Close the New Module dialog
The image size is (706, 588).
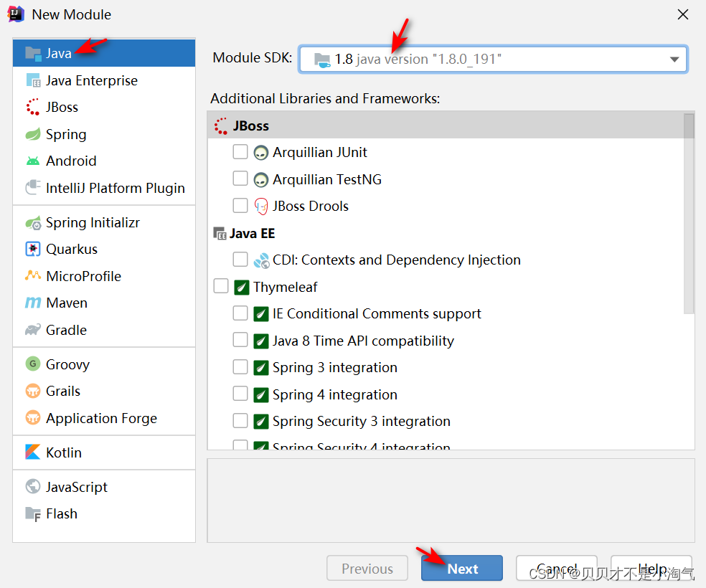tap(683, 14)
